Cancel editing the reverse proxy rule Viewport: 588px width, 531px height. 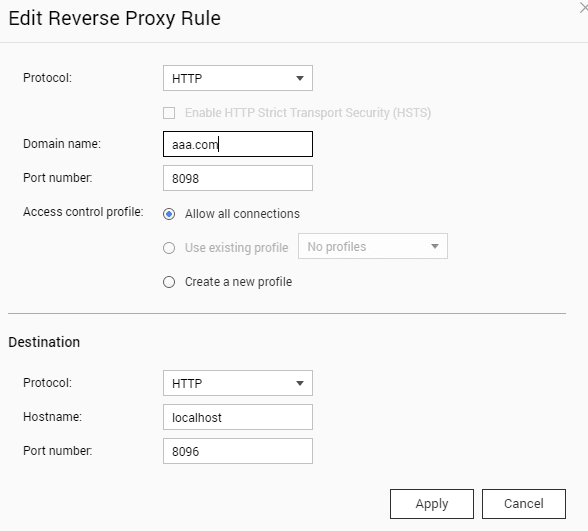[x=524, y=504]
